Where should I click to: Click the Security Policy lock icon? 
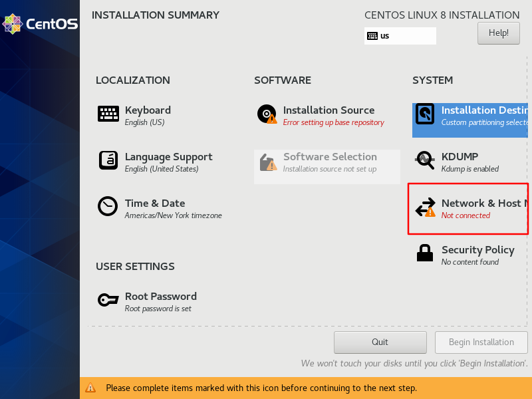pos(425,253)
